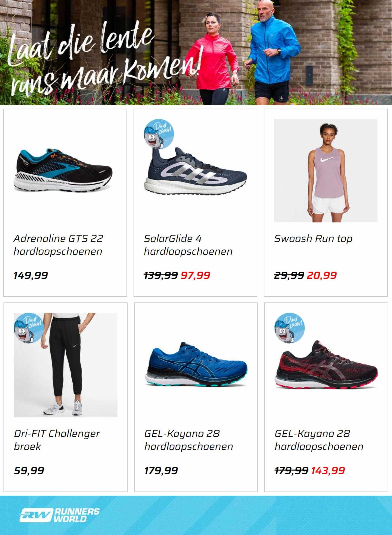Viewport: 392px width, 535px height.
Task: Click the sale price 97,99
Action: [x=195, y=275]
